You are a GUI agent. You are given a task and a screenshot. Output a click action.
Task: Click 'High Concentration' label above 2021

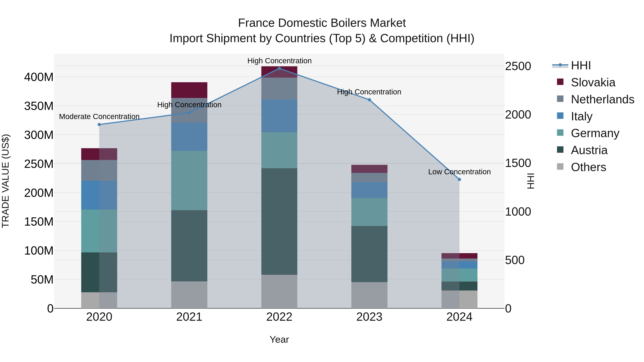pyautogui.click(x=189, y=105)
